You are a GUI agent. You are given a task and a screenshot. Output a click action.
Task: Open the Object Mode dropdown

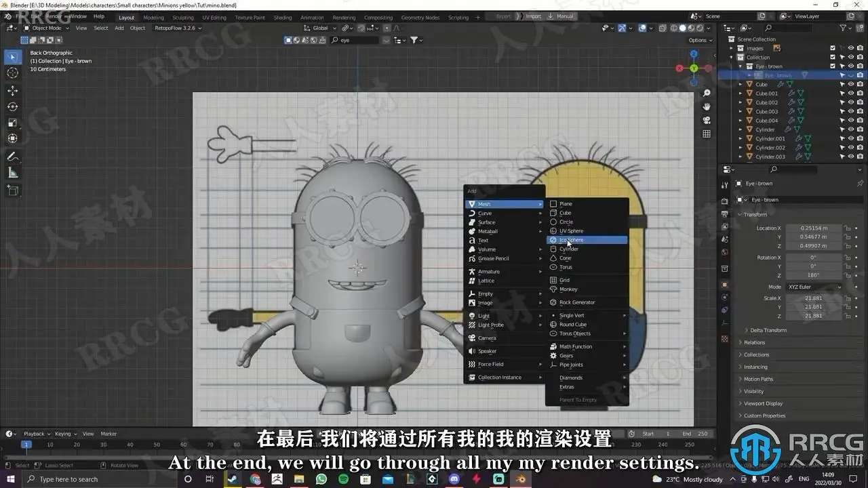point(45,28)
